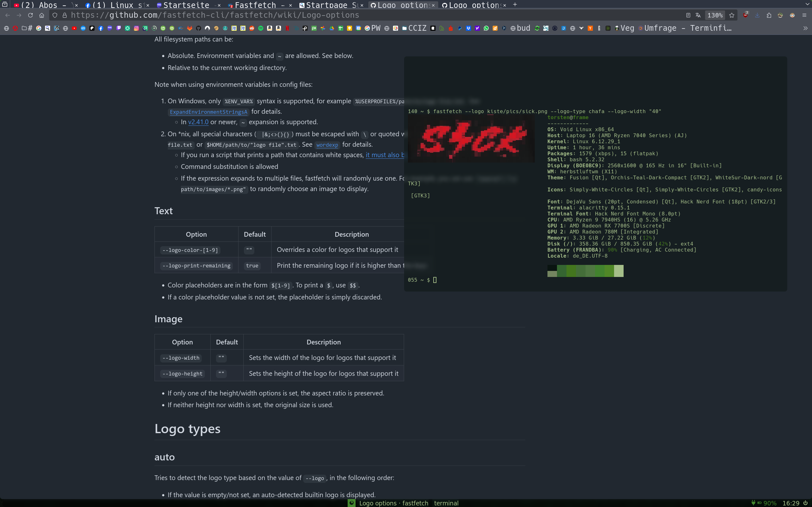Show more bookmarks with the chevron
The width and height of the screenshot is (812, 507).
tap(805, 28)
